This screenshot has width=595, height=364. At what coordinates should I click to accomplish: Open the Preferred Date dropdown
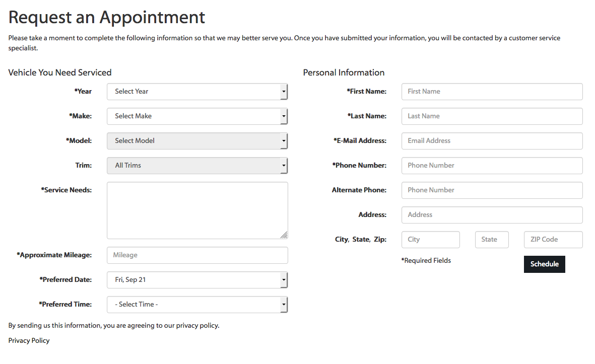pyautogui.click(x=197, y=280)
